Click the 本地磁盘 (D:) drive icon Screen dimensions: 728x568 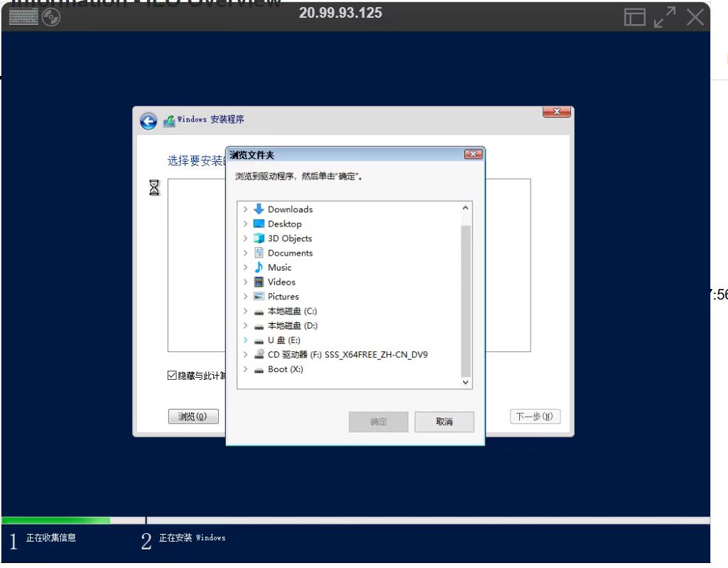(259, 327)
